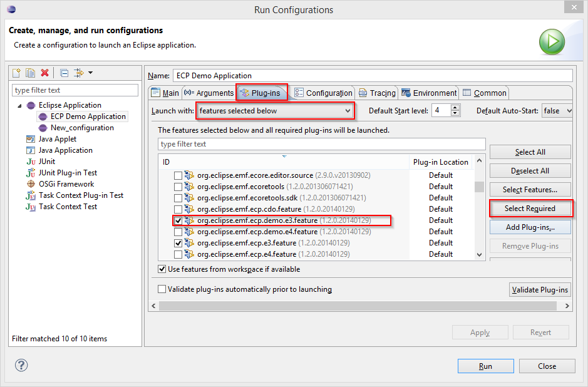Click feature icon of ecp.e4.feature row
The width and height of the screenshot is (588, 387).
[x=189, y=254]
